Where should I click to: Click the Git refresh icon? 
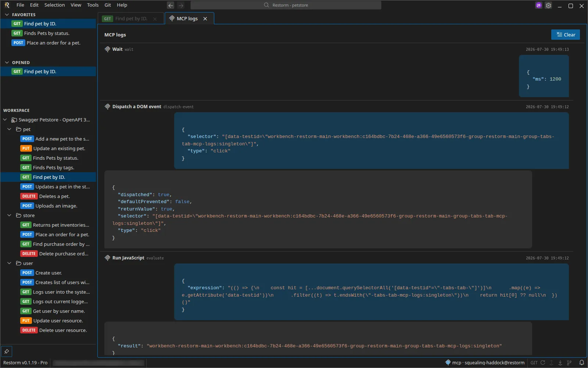coord(543,362)
